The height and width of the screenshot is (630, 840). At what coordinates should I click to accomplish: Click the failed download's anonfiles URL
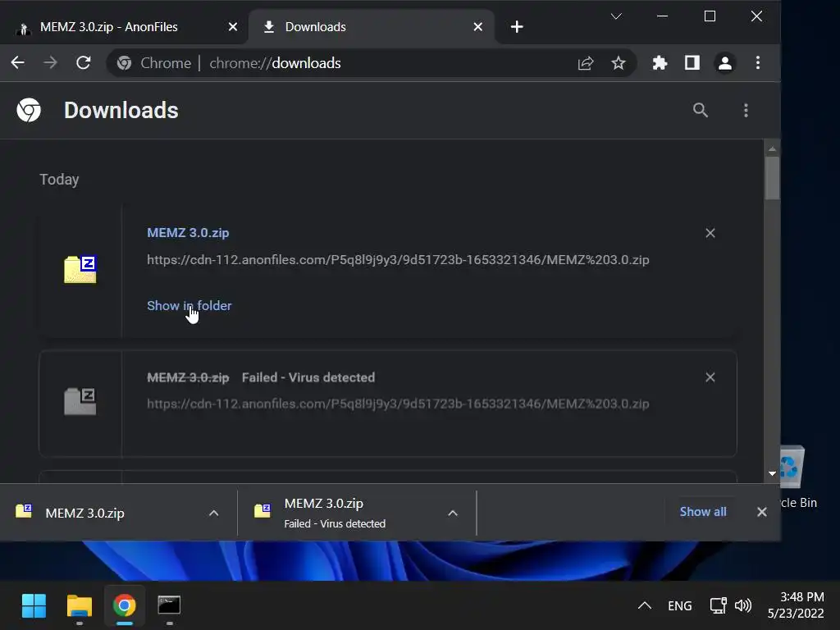click(398, 404)
